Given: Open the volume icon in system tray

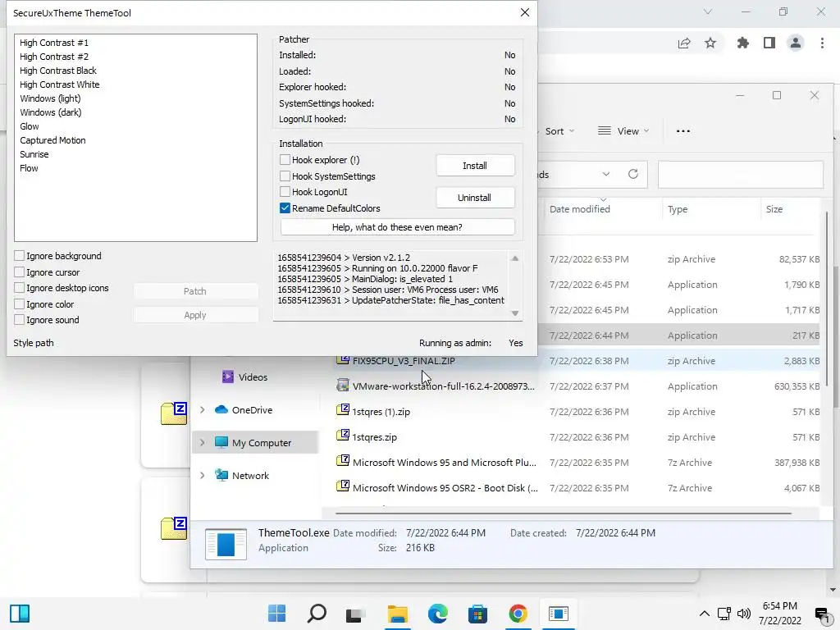Looking at the screenshot, I should click(x=743, y=614).
